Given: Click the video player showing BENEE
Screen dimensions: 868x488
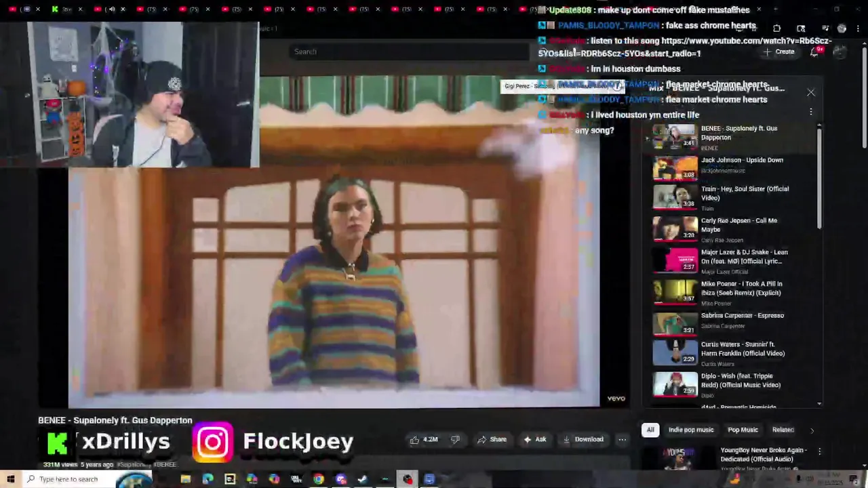Looking at the screenshot, I should click(334, 241).
